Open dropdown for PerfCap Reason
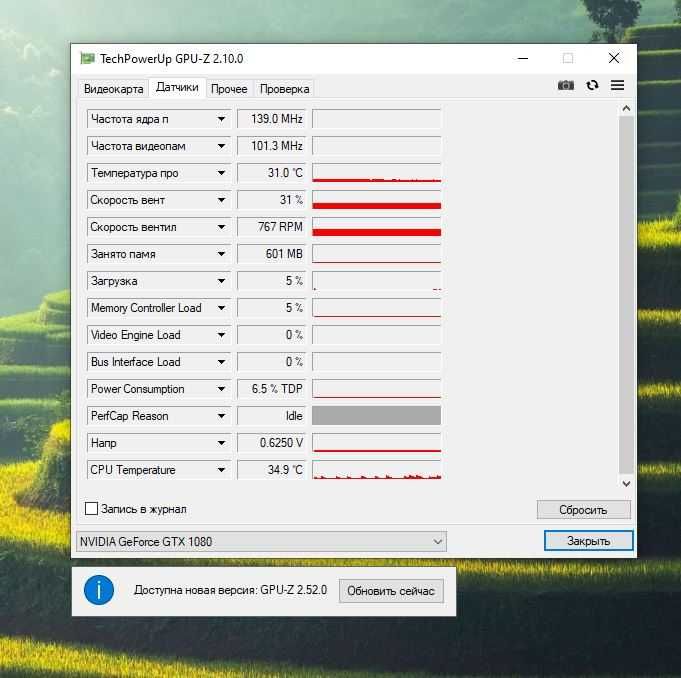681x678 pixels. (x=221, y=416)
